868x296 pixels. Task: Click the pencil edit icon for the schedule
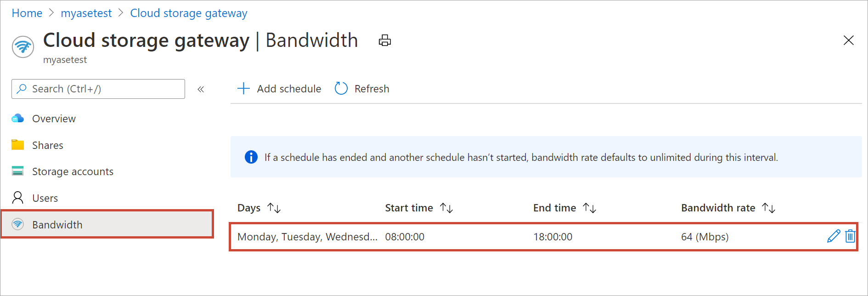(834, 236)
